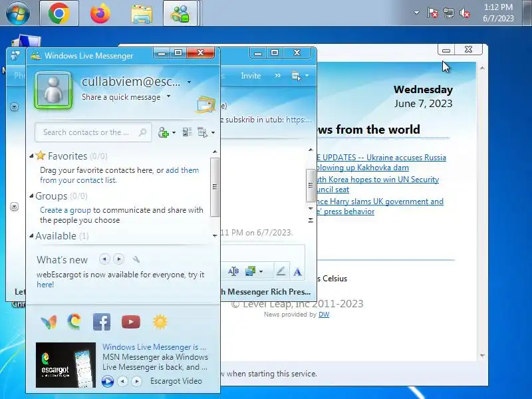
Task: Collapse conversation pane with left side arrow
Action: [x=14, y=107]
